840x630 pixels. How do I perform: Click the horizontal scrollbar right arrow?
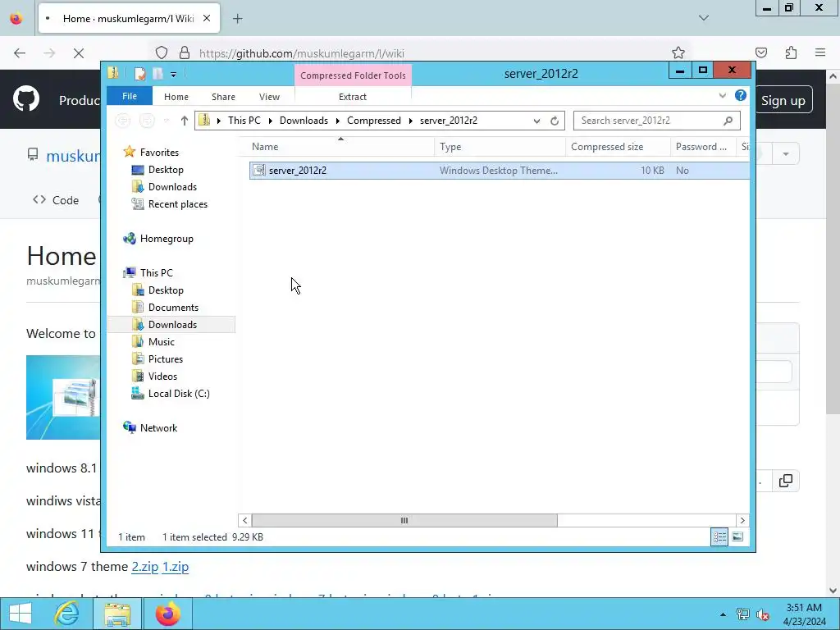(742, 520)
